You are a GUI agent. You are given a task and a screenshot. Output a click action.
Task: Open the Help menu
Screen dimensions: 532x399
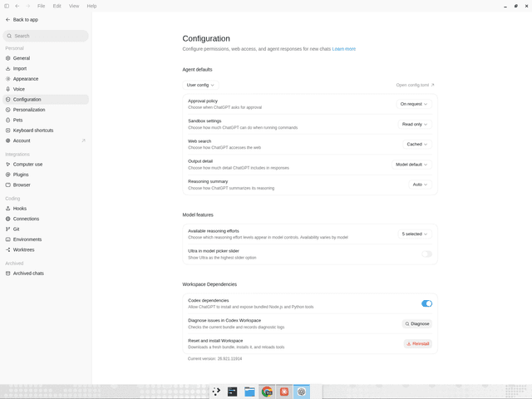(91, 6)
